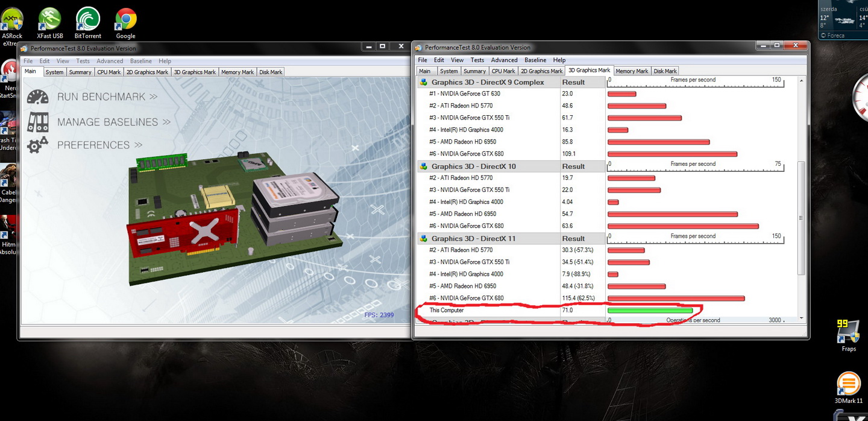Click the HD 6950 DirectX 10 result bar
The height and width of the screenshot is (421, 868).
[673, 214]
